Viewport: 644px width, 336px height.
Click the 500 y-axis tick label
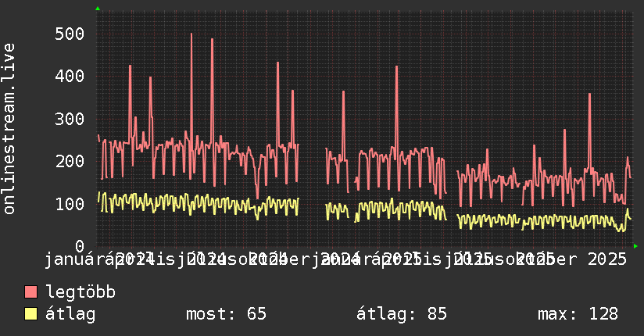[70, 34]
